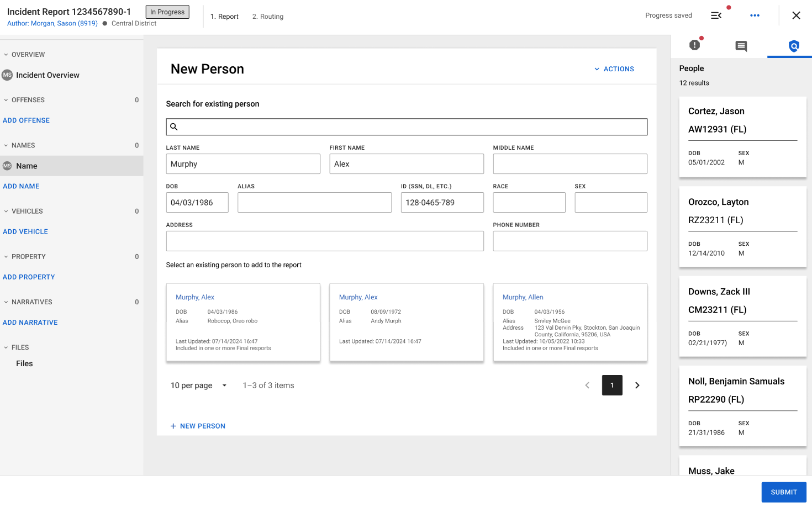Open the three-dot more options menu
This screenshot has height=507, width=812.
tap(755, 15)
